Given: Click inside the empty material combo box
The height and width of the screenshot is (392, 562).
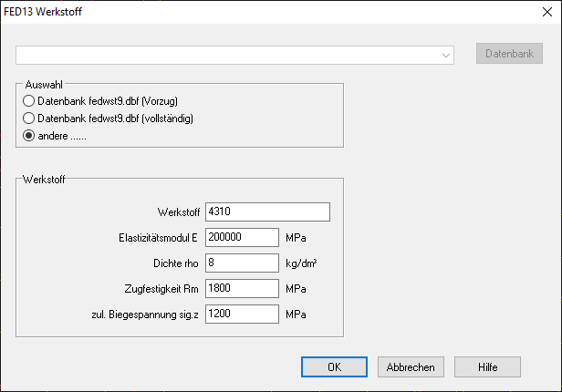Looking at the screenshot, I should tap(228, 55).
